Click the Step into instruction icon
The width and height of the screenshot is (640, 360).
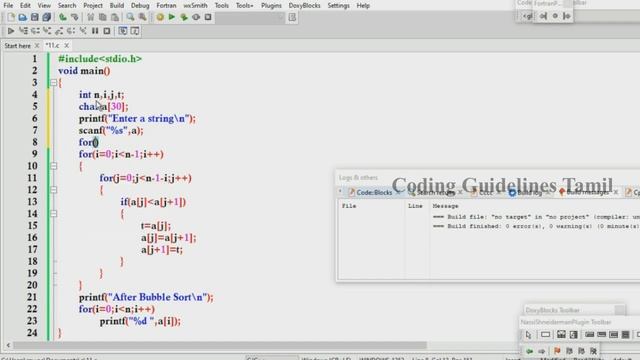point(83,31)
